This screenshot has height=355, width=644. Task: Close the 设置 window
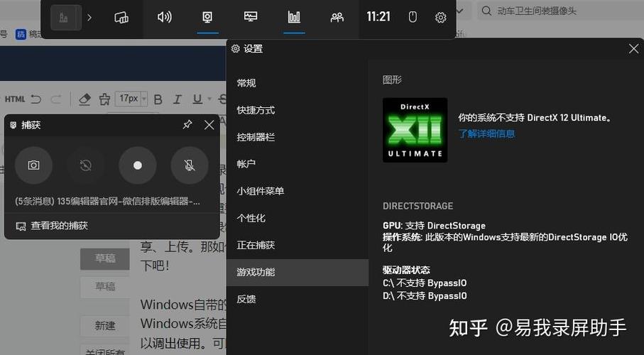[633, 49]
